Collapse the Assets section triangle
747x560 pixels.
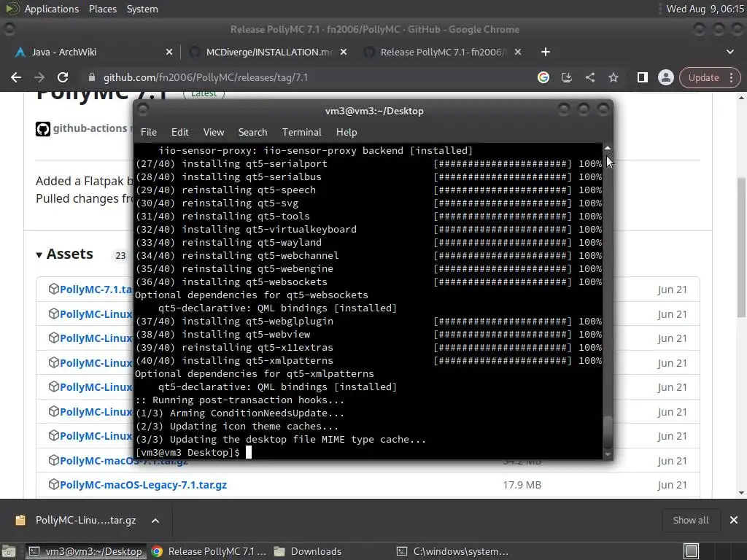click(39, 255)
